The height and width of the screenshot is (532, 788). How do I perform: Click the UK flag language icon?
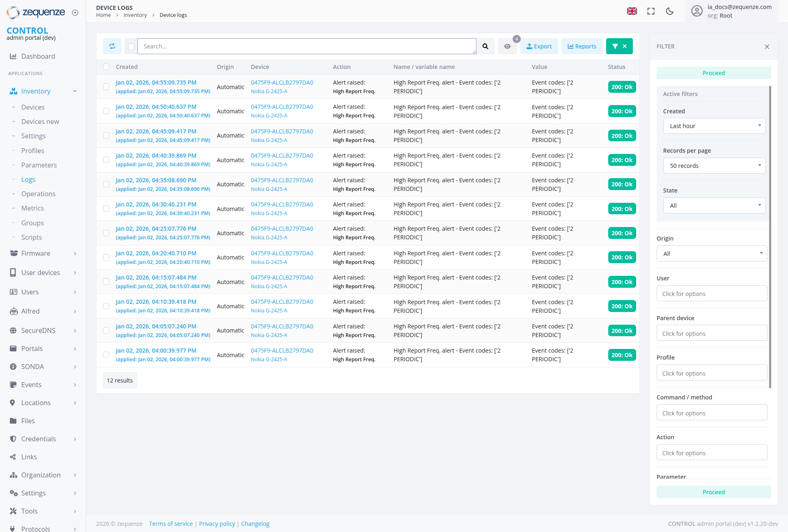point(632,11)
